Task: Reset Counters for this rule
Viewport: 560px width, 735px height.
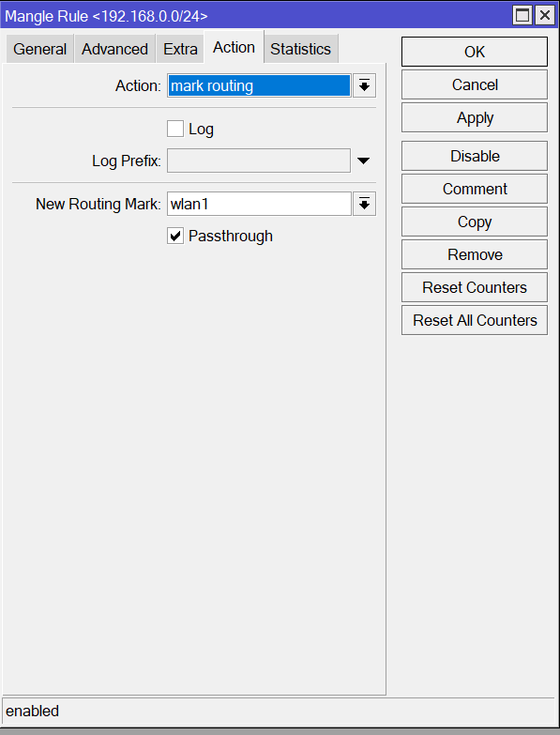Action: [x=475, y=287]
